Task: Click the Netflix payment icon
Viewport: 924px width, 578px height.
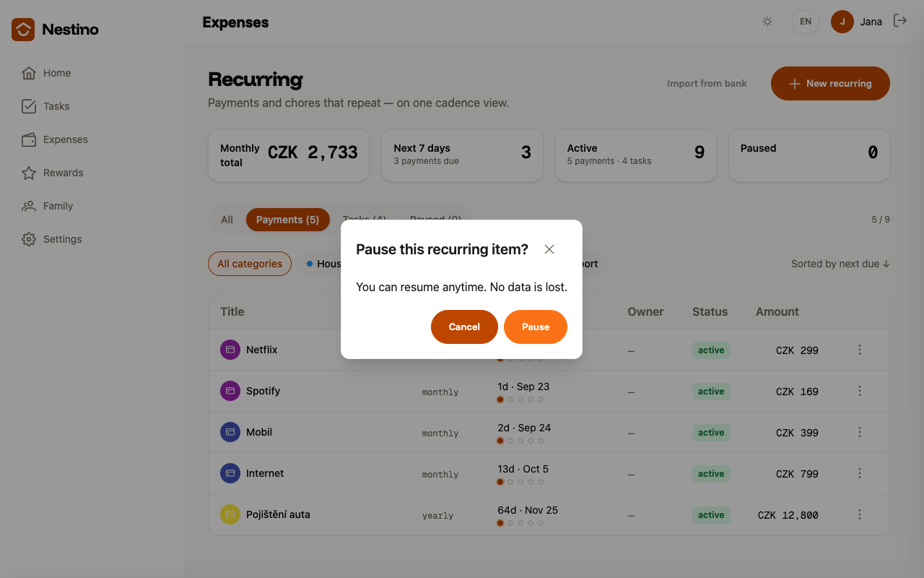Action: (x=230, y=350)
